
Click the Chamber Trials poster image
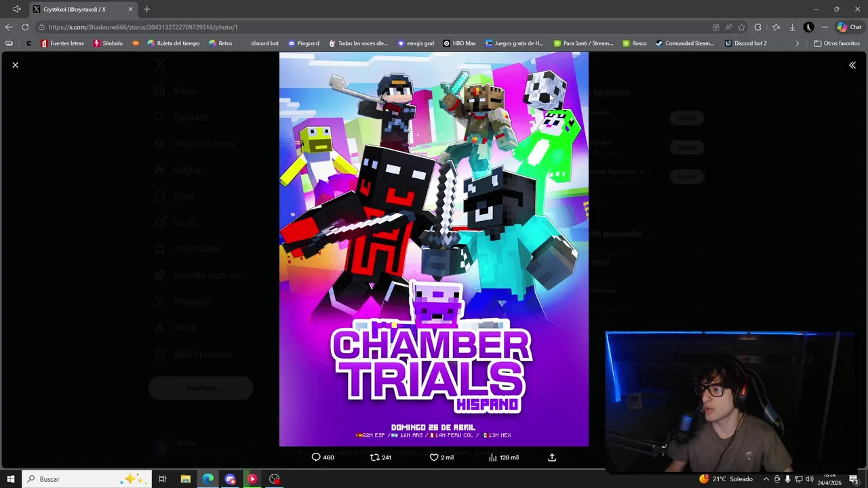point(434,249)
